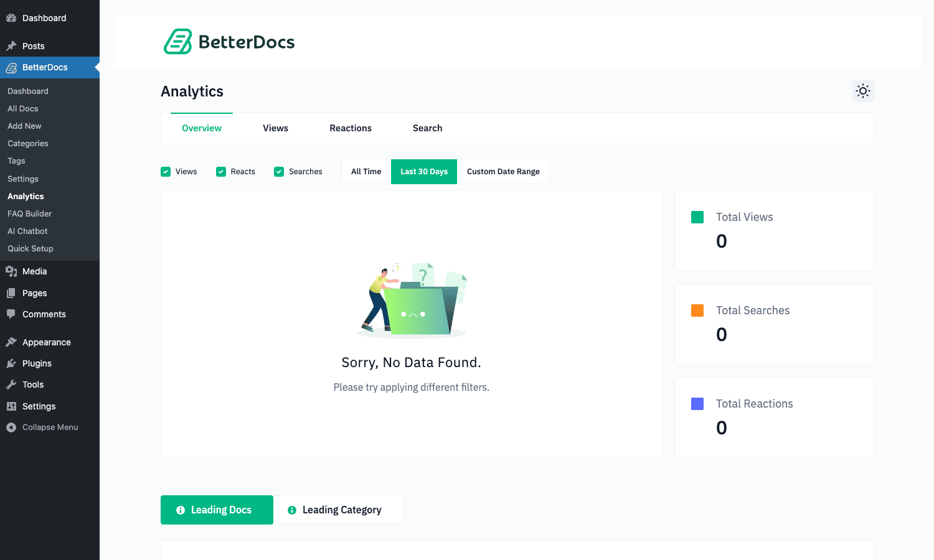
Task: Switch to the Search tab
Action: pos(428,128)
